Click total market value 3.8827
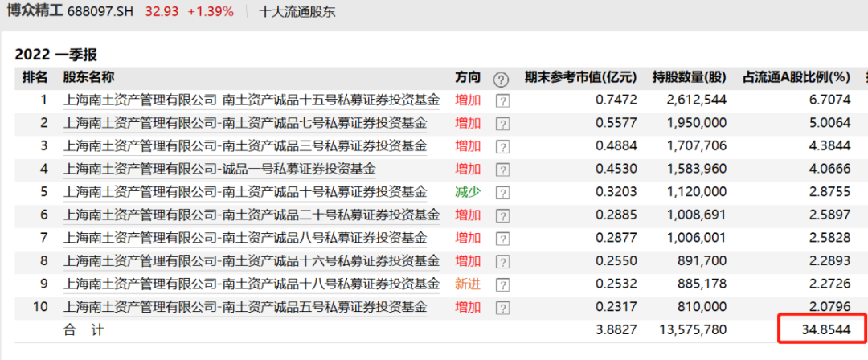This screenshot has height=360, width=868. coord(616,330)
